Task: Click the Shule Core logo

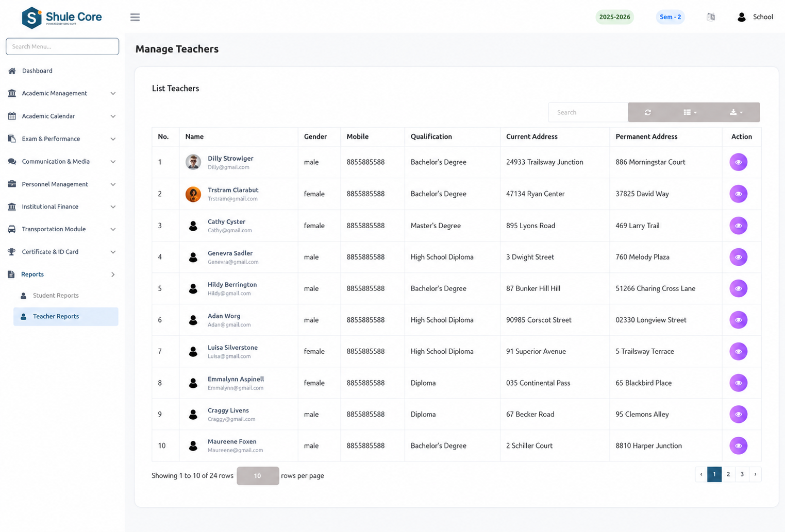Action: 62,18
